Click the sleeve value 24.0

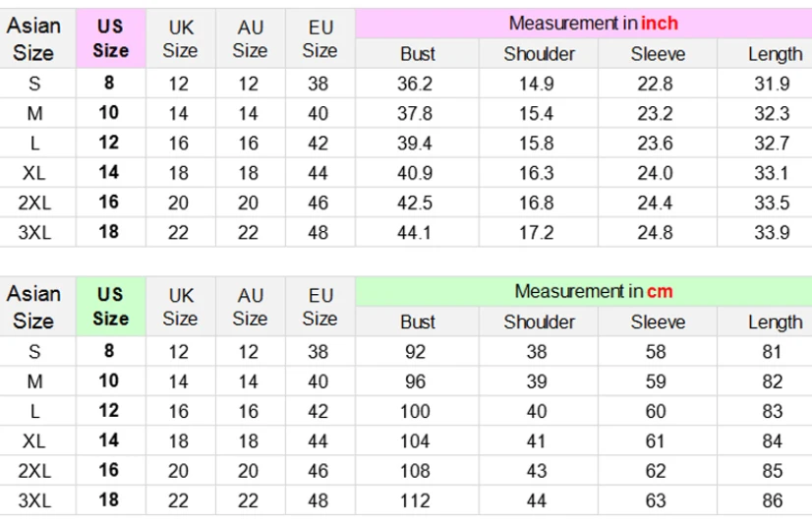tap(655, 173)
